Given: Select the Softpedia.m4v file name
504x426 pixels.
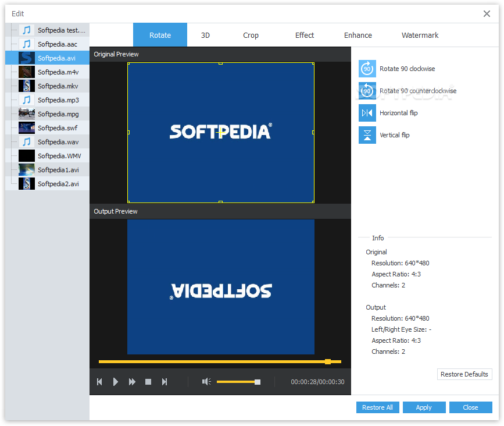Looking at the screenshot, I should 58,72.
